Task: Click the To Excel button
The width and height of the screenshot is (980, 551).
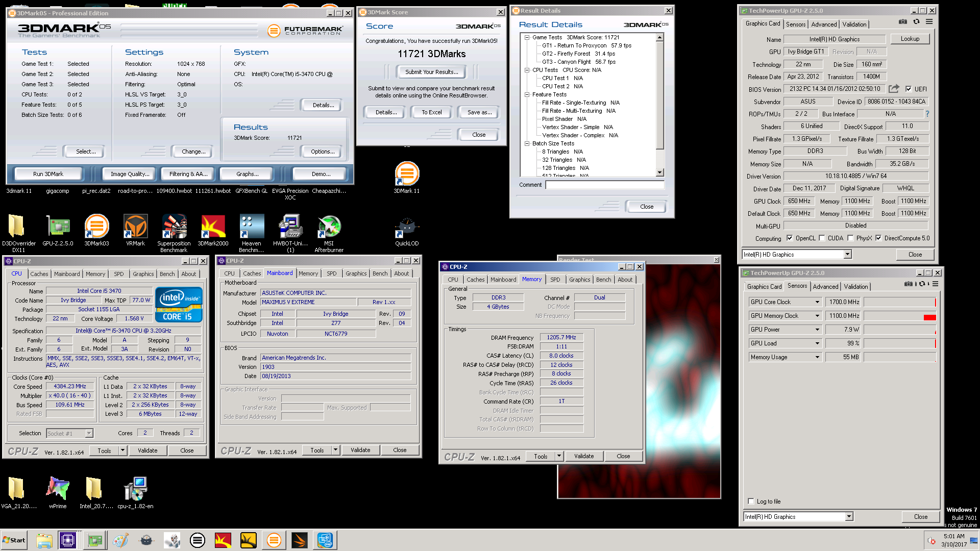Action: click(432, 112)
